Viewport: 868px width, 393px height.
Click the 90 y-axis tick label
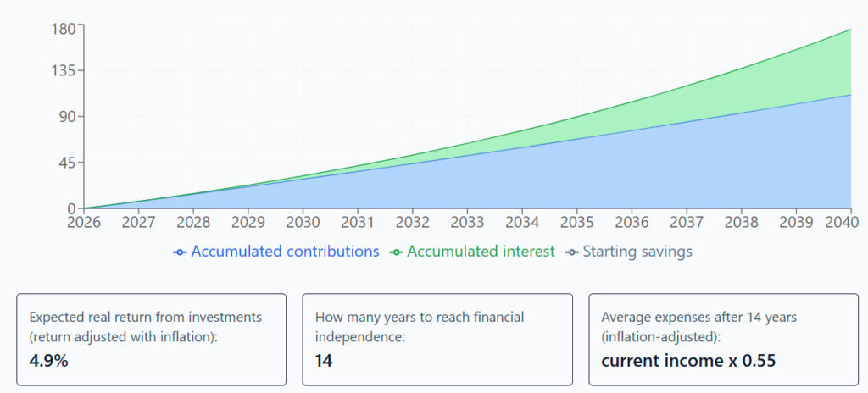tap(69, 117)
